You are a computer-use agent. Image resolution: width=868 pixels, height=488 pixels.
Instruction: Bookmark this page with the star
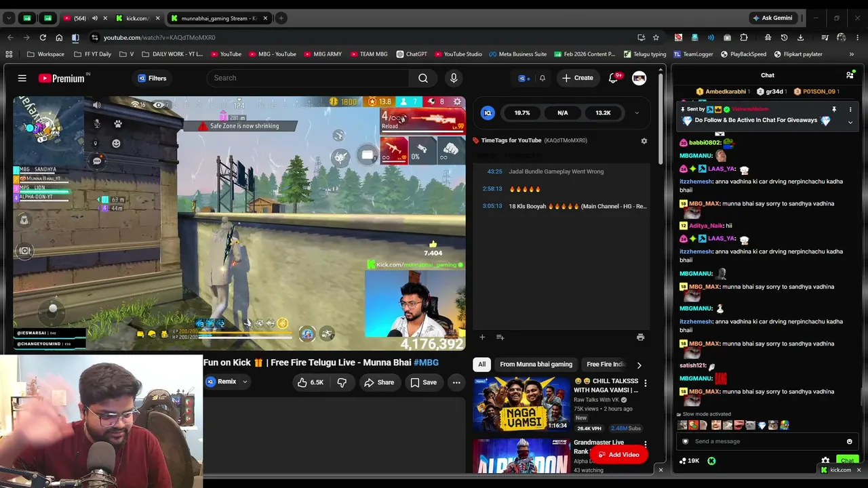pos(656,37)
